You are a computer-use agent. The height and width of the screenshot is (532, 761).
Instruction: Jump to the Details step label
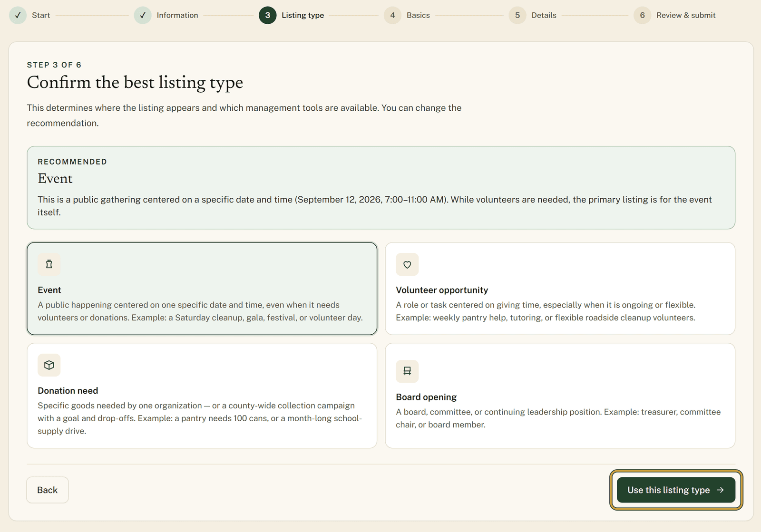click(544, 15)
